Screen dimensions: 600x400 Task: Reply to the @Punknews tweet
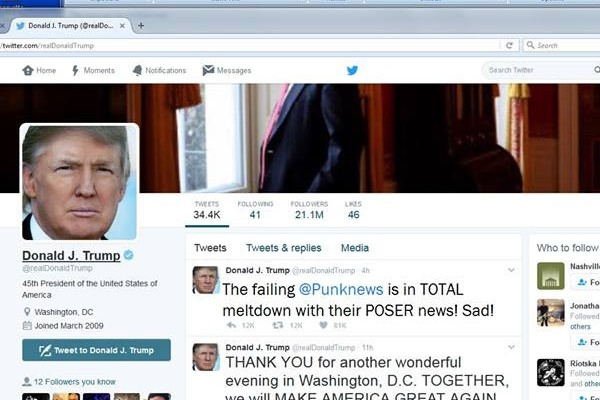tap(231, 325)
